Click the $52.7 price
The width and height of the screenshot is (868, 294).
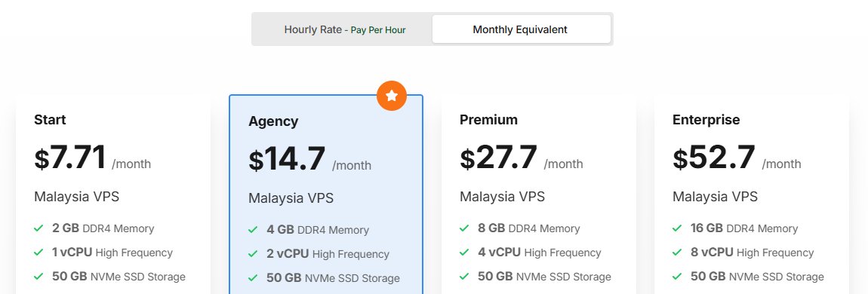point(714,158)
